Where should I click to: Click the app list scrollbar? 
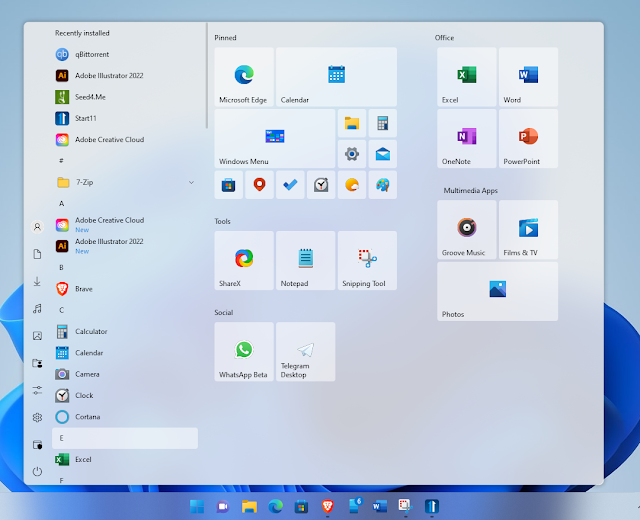pyautogui.click(x=207, y=76)
